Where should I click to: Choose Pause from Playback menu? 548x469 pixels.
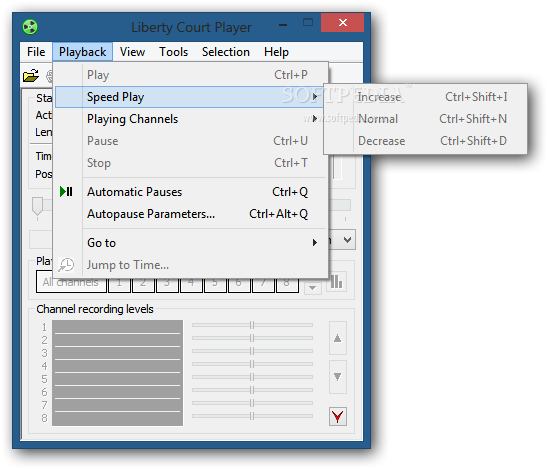click(191, 141)
